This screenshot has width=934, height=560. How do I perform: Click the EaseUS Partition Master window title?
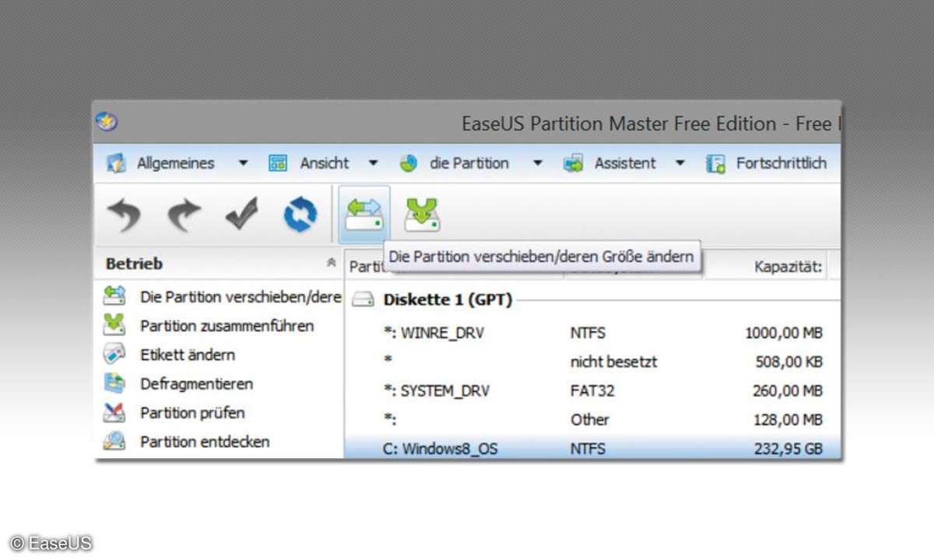pos(651,124)
